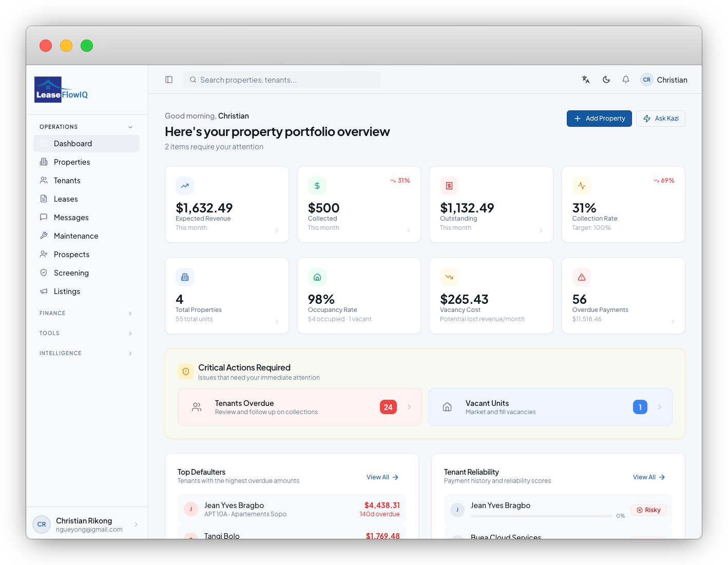Click the Total Properties building icon

(x=185, y=277)
